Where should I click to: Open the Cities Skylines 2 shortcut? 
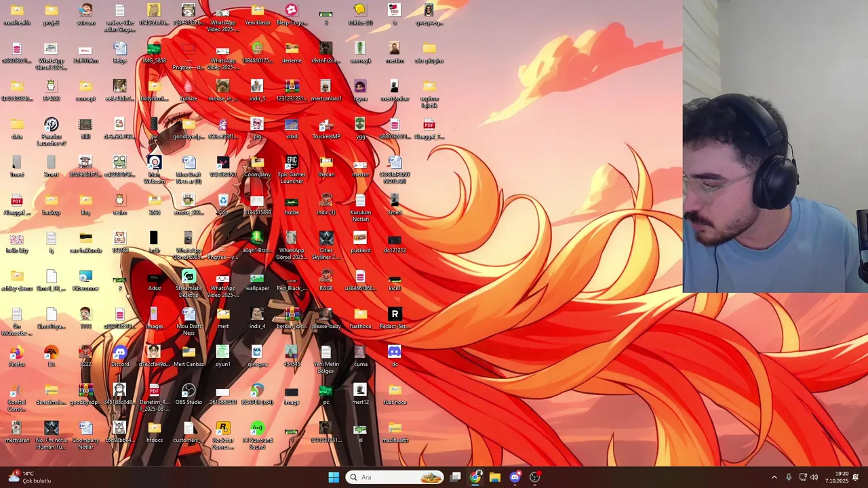[326, 245]
